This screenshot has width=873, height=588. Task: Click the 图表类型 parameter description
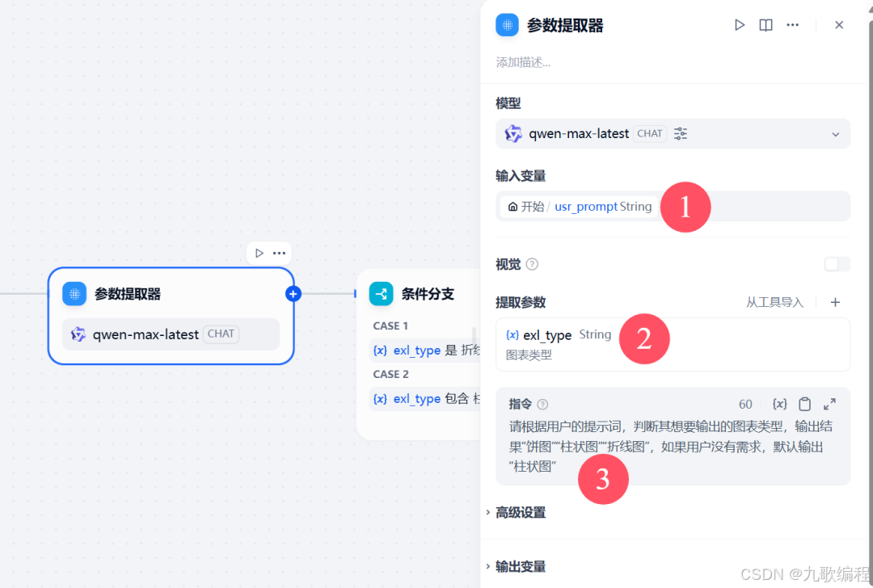(529, 355)
